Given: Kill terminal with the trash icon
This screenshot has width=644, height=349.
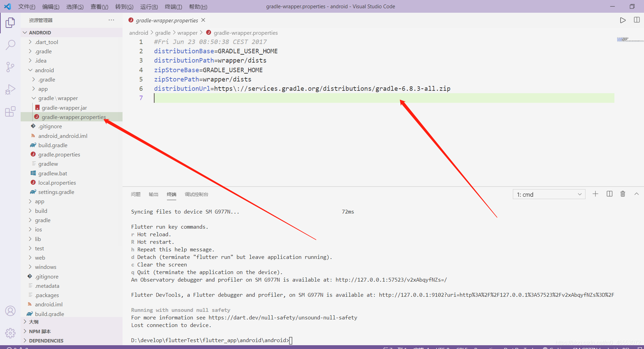Looking at the screenshot, I should [623, 194].
